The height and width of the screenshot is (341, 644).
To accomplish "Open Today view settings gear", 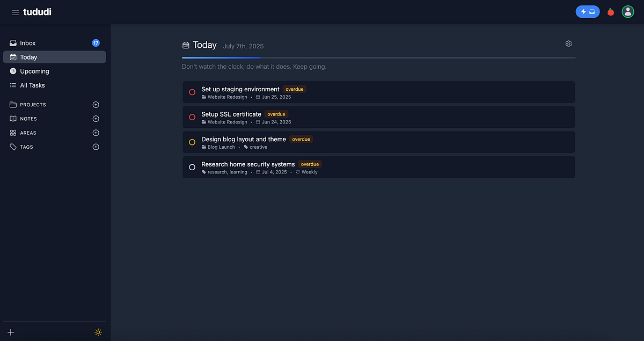I will [x=569, y=43].
